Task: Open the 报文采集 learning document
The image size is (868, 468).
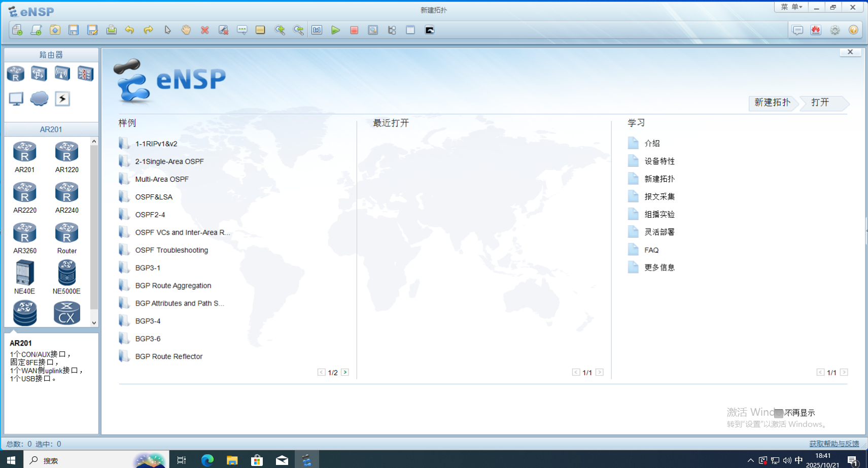Action: (x=659, y=196)
